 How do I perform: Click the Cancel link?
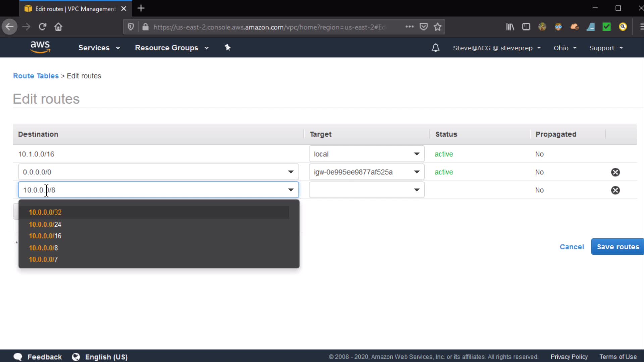(572, 247)
